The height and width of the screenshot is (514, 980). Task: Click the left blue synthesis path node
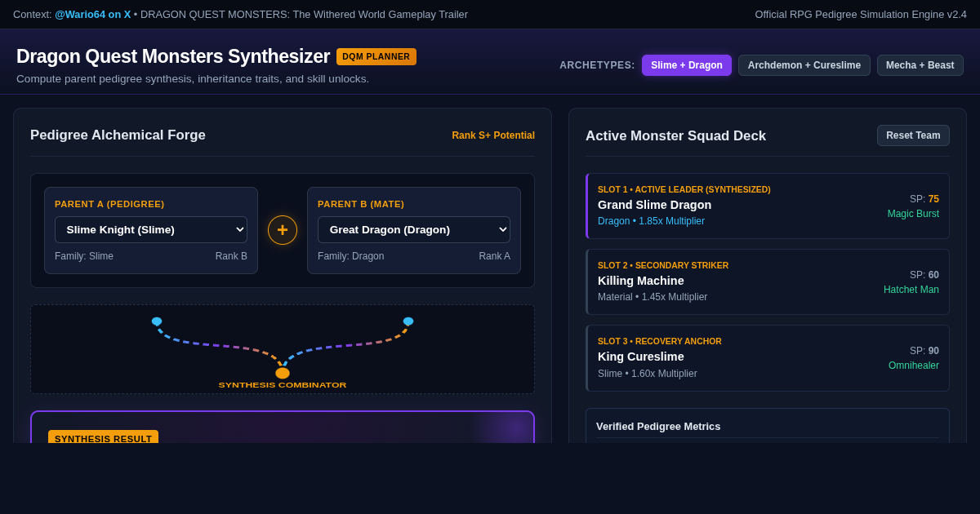point(157,321)
